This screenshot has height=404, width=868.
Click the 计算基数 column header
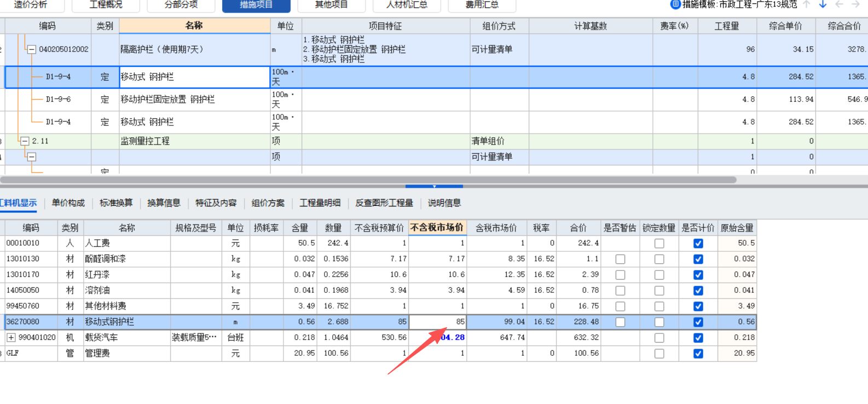point(591,26)
